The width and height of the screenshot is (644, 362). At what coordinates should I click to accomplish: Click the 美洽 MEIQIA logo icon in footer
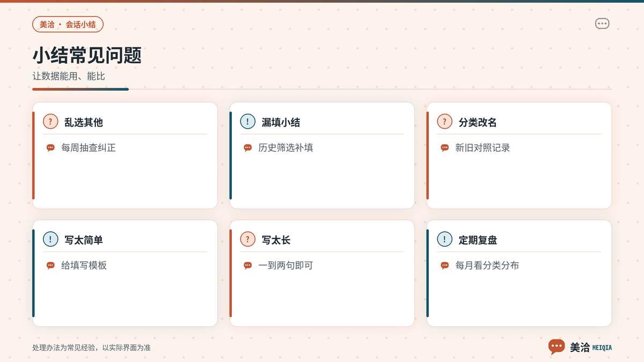[557, 347]
